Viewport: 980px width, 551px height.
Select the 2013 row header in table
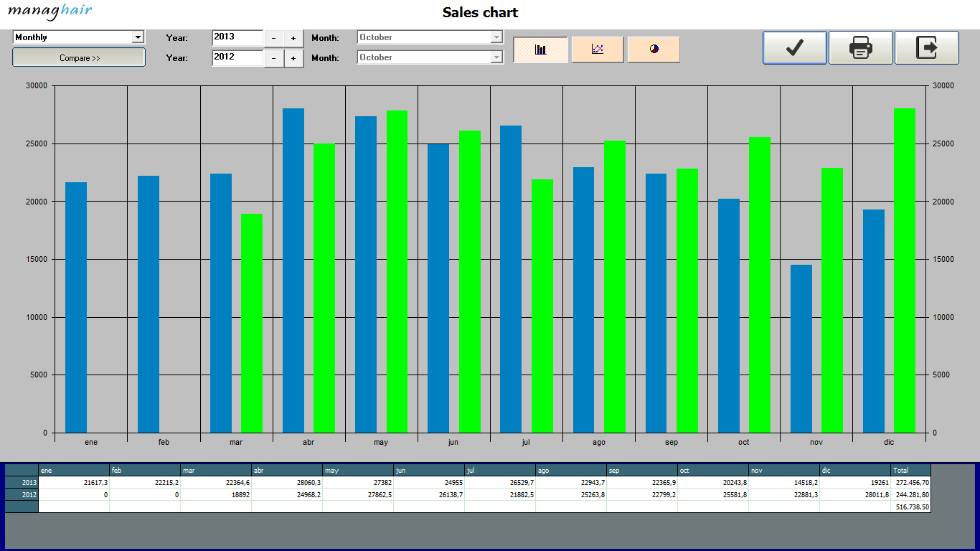pos(22,483)
